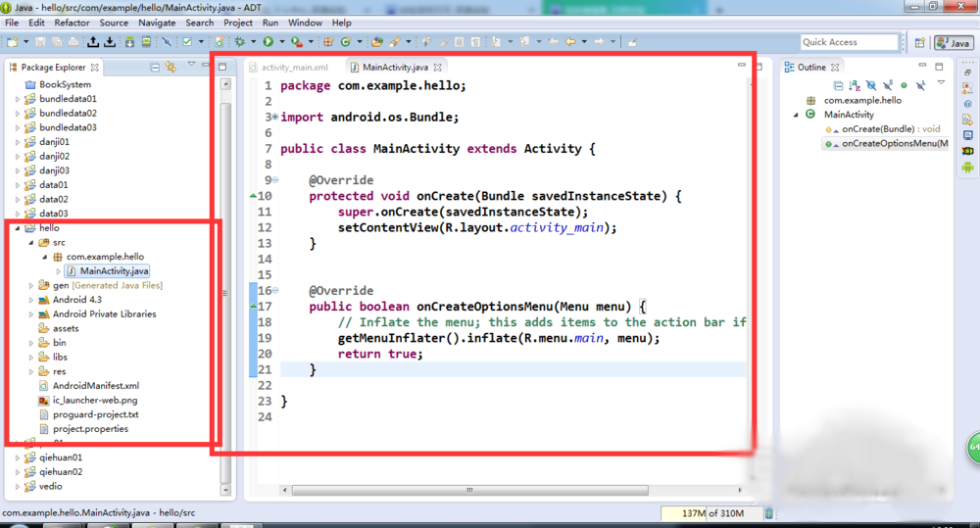The image size is (980, 528).
Task: Run the garbage collector trash icon
Action: click(768, 513)
